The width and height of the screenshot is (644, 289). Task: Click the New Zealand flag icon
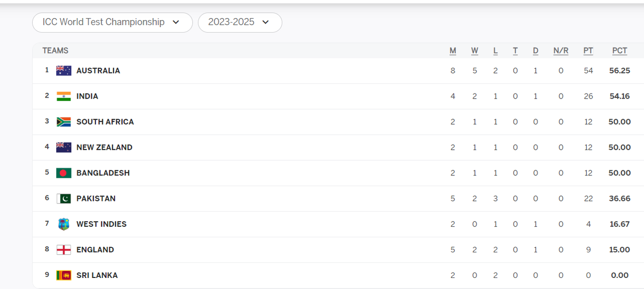pyautogui.click(x=64, y=148)
